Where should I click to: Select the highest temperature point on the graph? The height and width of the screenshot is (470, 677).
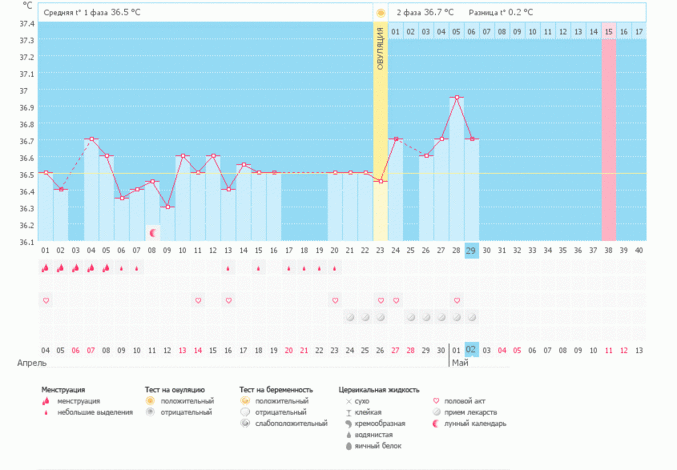457,98
